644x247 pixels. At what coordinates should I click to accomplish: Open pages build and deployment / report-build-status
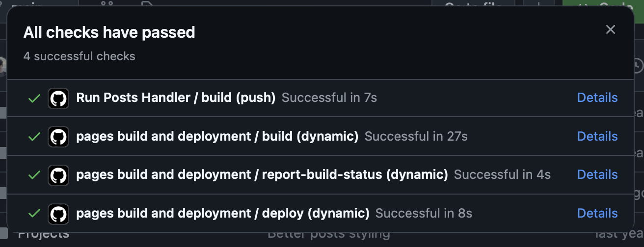[262, 174]
